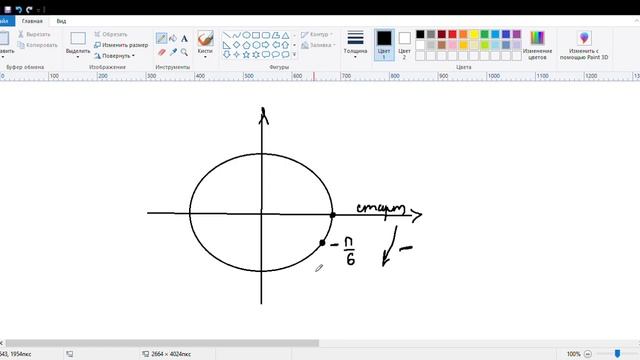The image size is (640, 360).
Task: Choose the Right triangle shape
Action: click(x=227, y=45)
